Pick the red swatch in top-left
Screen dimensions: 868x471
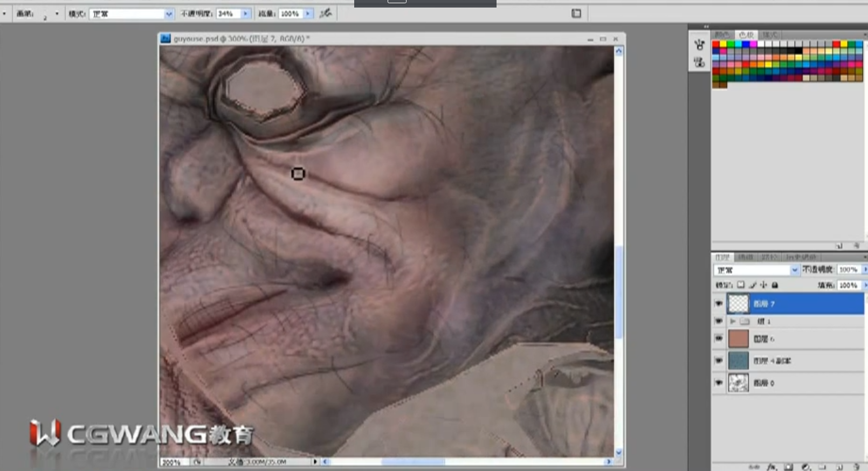coord(715,44)
